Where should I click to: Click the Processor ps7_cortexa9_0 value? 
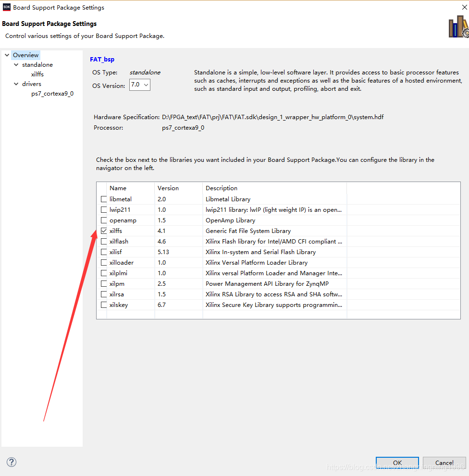click(x=183, y=128)
